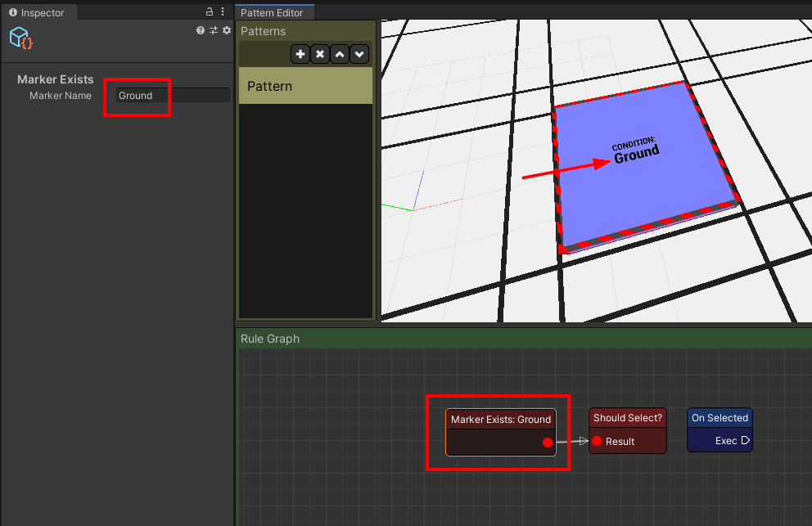
Task: Open the preset selector sliders icon
Action: 214,30
